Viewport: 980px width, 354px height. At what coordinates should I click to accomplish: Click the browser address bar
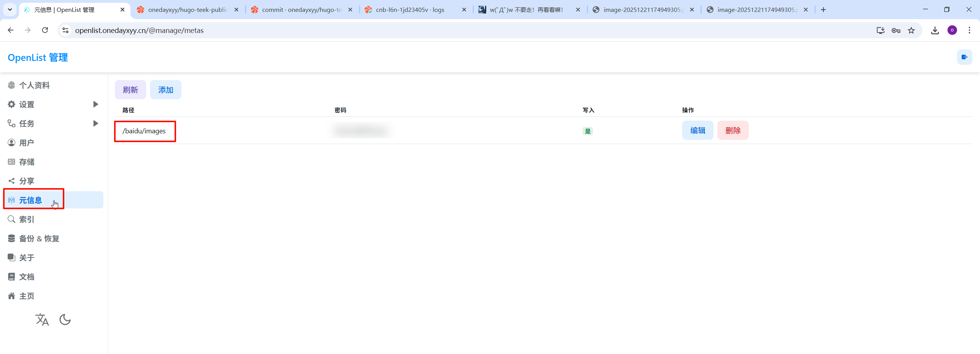pos(459,30)
